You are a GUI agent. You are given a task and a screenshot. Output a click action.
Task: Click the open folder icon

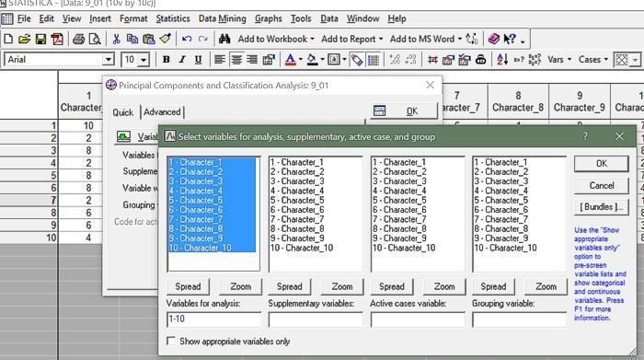pos(24,39)
